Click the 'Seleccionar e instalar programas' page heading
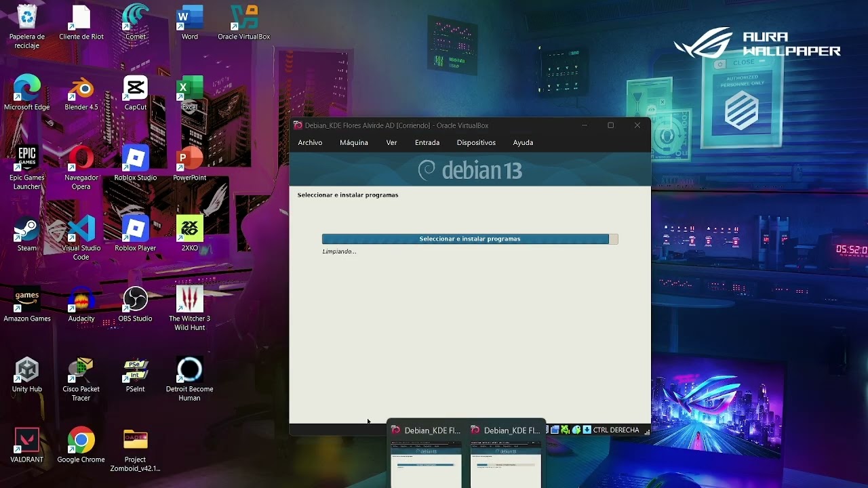The width and height of the screenshot is (868, 488). (348, 195)
